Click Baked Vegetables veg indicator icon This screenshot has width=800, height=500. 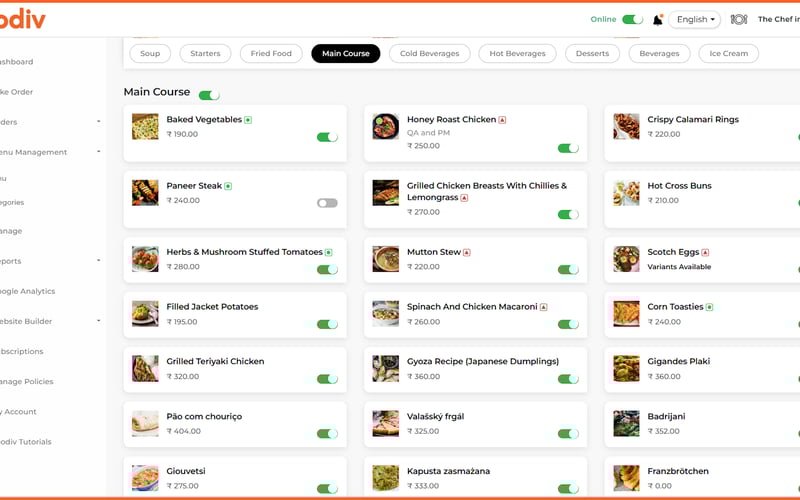[248, 120]
